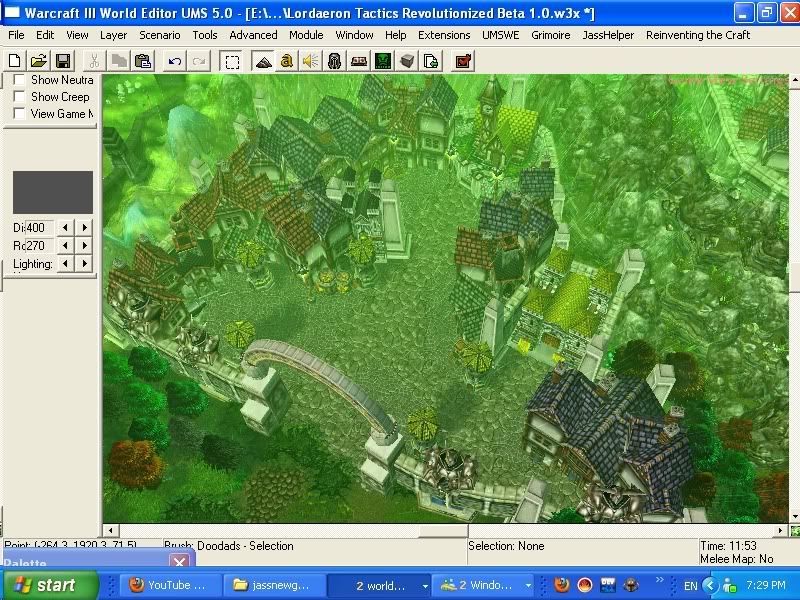The width and height of the screenshot is (800, 600).
Task: Switch to the jassnewg... folder taskbar button
Action: [274, 585]
